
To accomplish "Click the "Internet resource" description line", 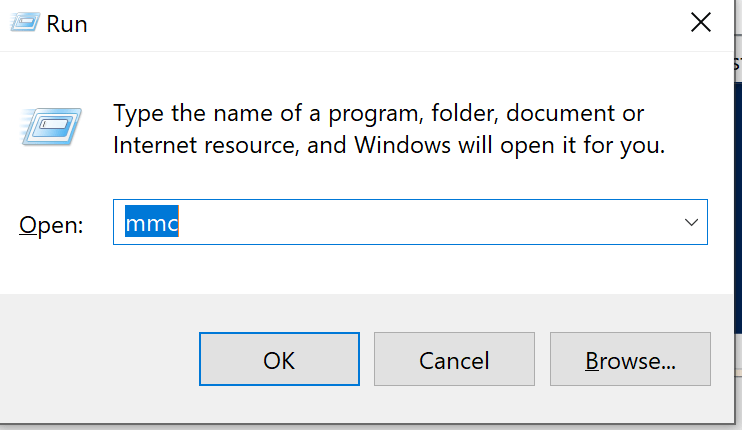I will 389,146.
